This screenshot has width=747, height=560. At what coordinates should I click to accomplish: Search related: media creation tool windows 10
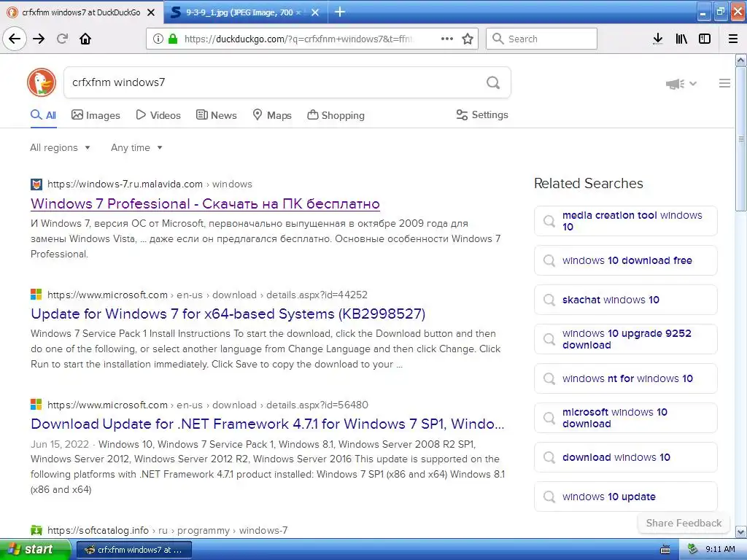click(625, 221)
